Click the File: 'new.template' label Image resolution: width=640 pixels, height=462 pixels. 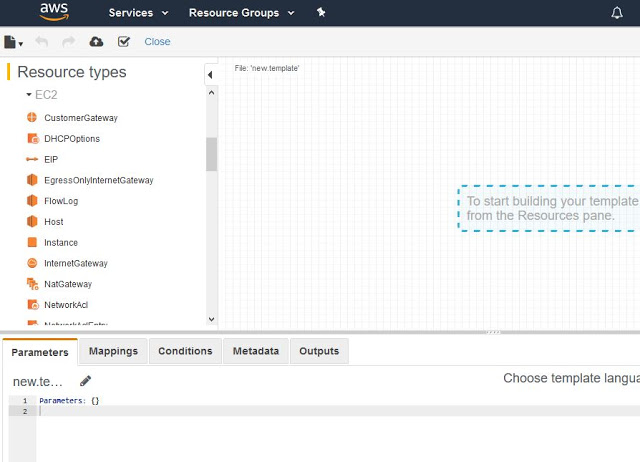pos(267,68)
